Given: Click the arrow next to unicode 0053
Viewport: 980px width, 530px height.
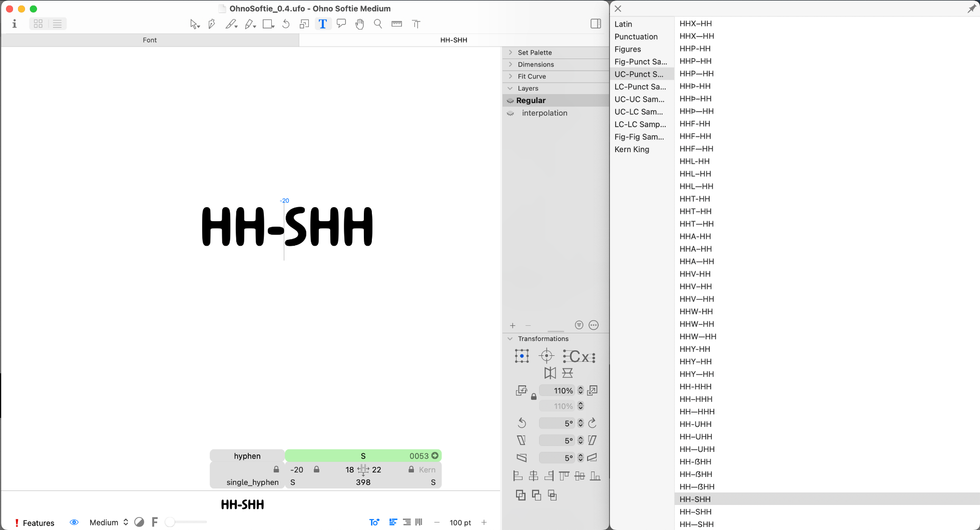Looking at the screenshot, I should click(x=435, y=455).
